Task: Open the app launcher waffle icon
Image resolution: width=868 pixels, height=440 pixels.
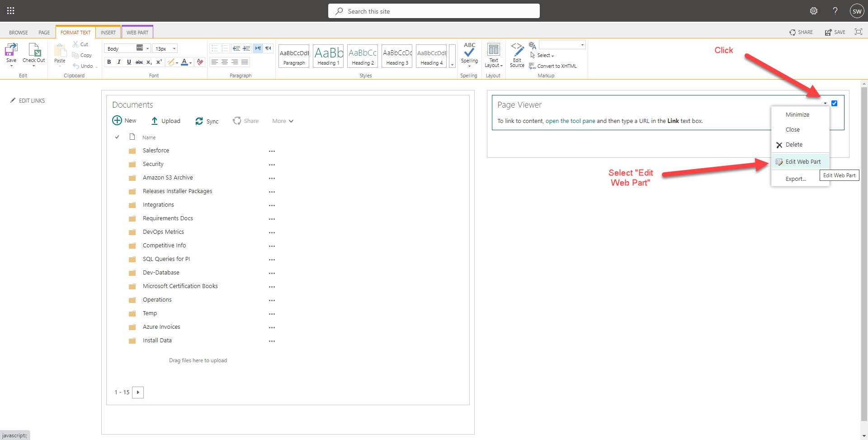Action: click(x=11, y=11)
